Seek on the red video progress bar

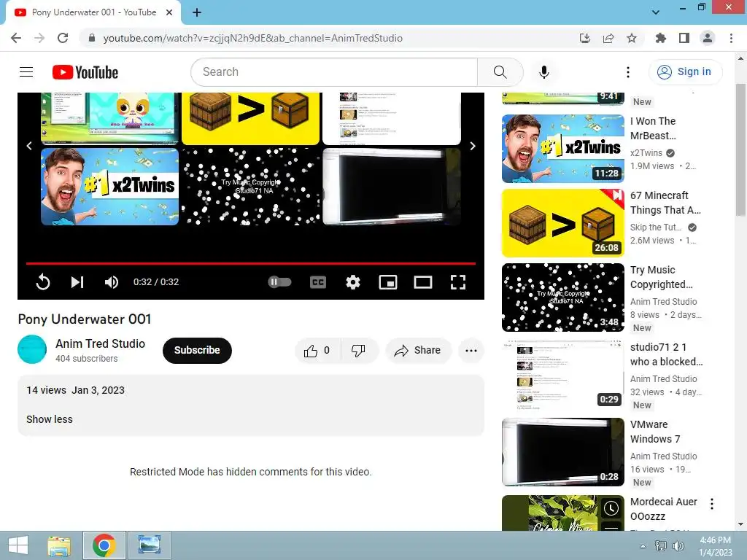(x=251, y=262)
